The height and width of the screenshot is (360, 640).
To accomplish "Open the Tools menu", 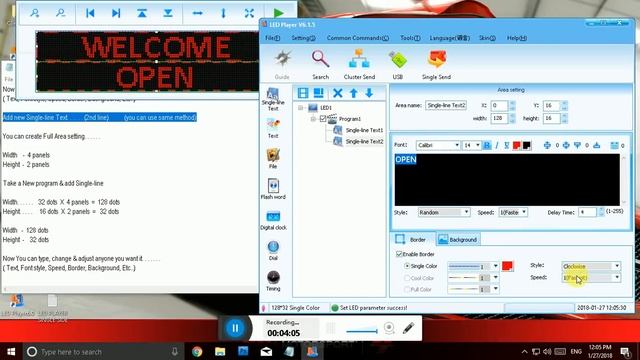I will pyautogui.click(x=410, y=38).
